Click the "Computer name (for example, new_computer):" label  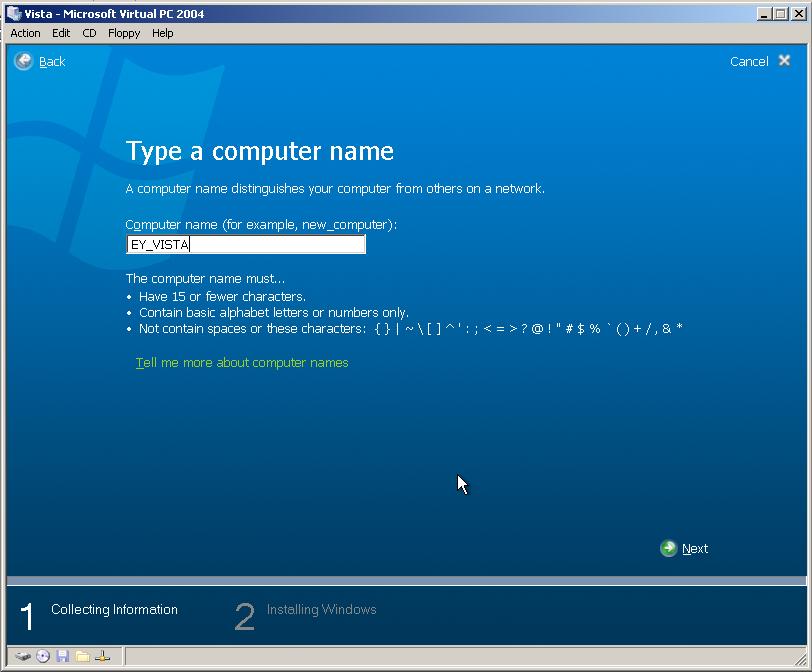coord(261,225)
